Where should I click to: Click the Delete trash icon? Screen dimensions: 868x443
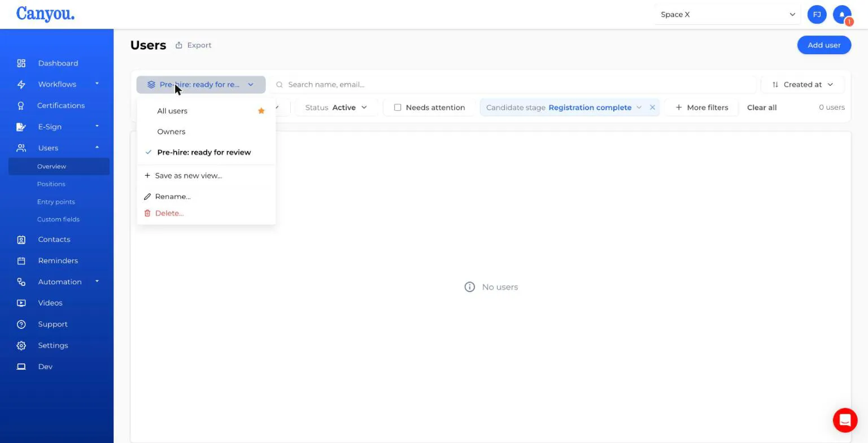point(147,213)
